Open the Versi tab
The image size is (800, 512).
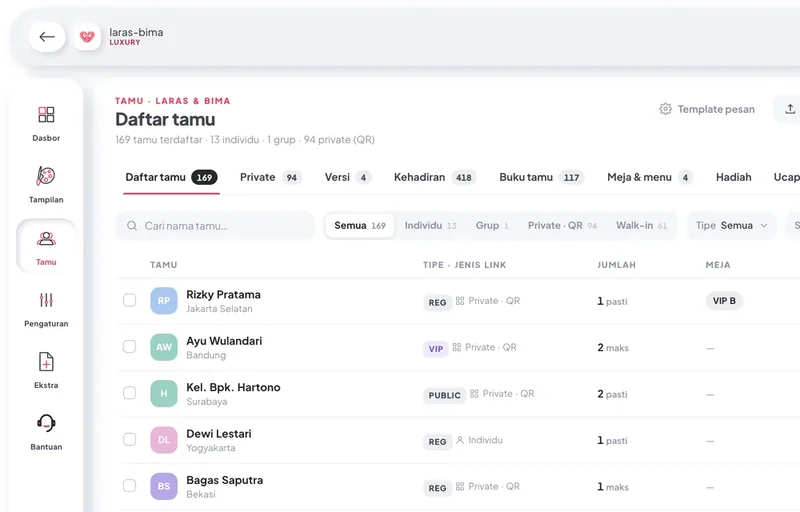pos(348,177)
